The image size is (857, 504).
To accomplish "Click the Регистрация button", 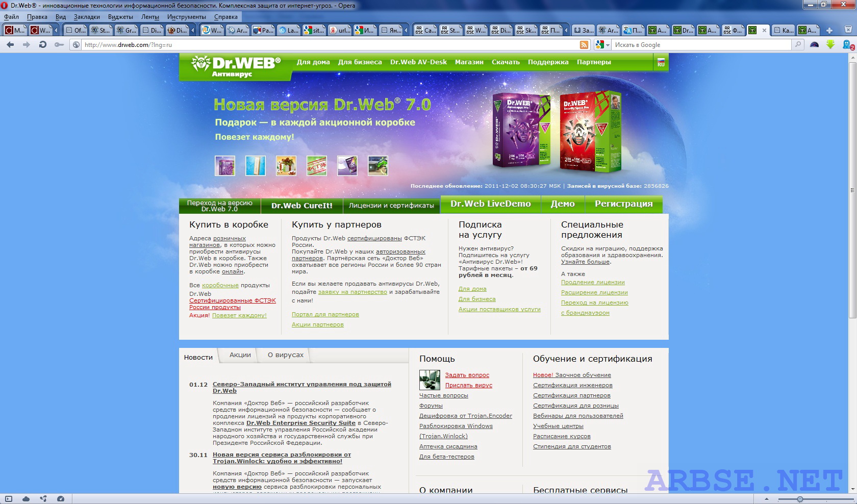I will tap(623, 204).
